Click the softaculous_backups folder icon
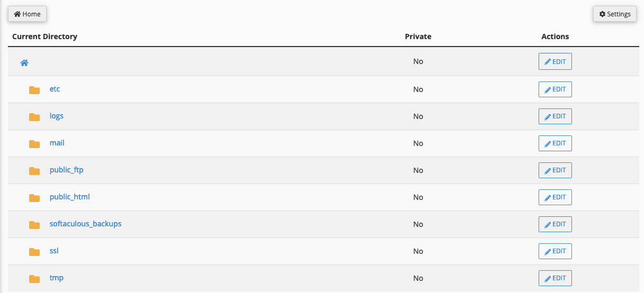 34,225
